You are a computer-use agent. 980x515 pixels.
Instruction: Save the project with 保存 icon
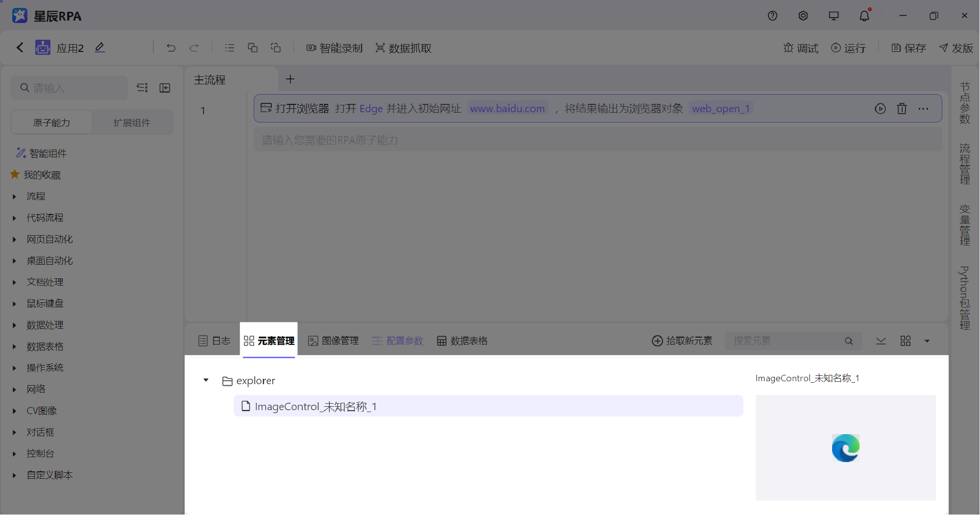pos(908,48)
